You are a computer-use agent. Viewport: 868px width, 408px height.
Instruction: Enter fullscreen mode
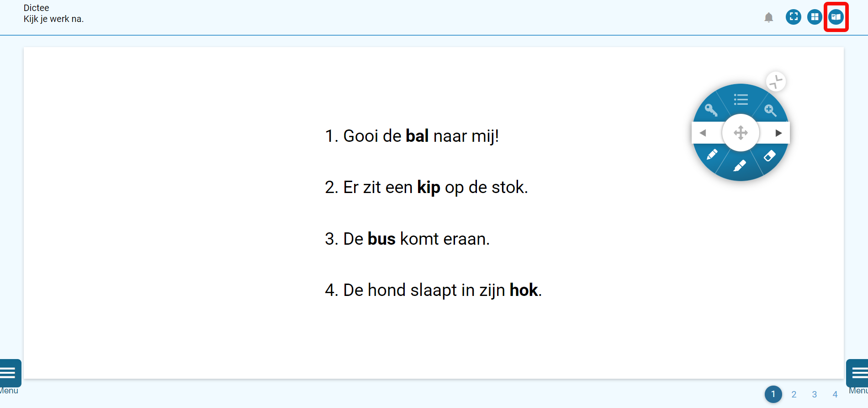coord(794,17)
